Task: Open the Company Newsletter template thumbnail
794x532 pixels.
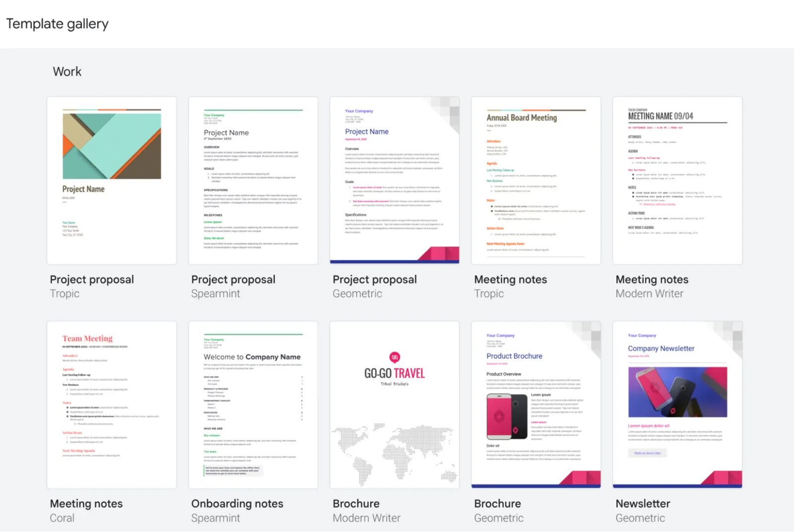Action: pyautogui.click(x=677, y=404)
